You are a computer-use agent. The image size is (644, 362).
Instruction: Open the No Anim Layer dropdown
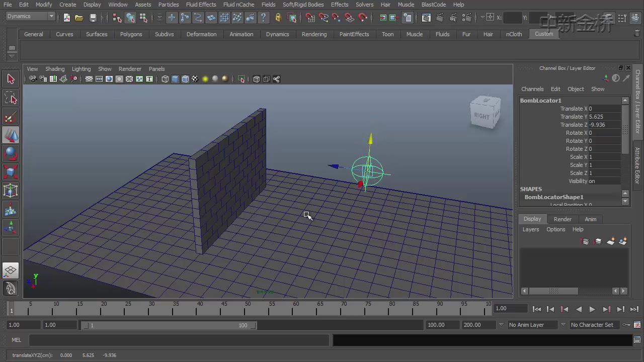(532, 325)
